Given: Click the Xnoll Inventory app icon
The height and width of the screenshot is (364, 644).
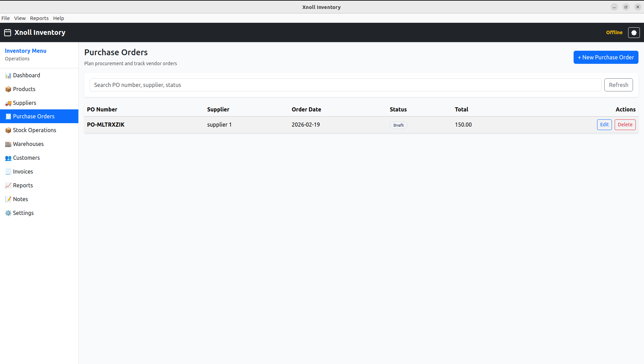Looking at the screenshot, I should (7, 32).
